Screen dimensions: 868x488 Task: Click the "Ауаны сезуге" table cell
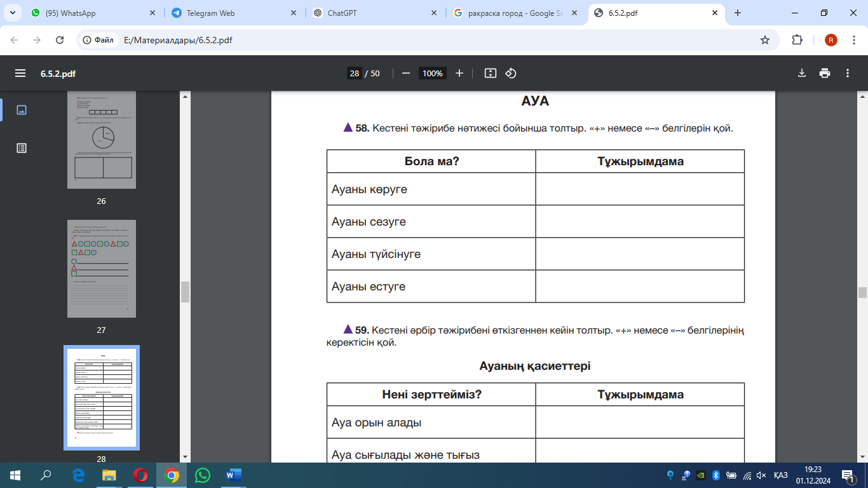[x=431, y=222]
